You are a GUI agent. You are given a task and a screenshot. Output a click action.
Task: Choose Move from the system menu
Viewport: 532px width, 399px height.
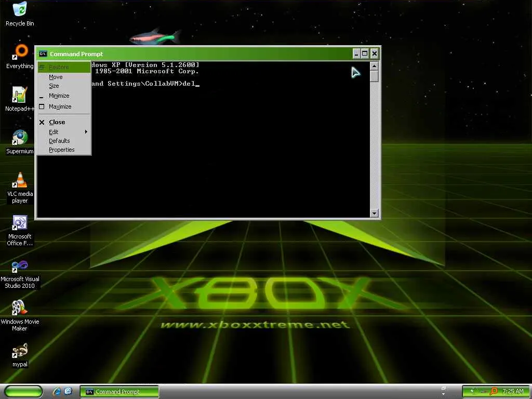pos(64,77)
